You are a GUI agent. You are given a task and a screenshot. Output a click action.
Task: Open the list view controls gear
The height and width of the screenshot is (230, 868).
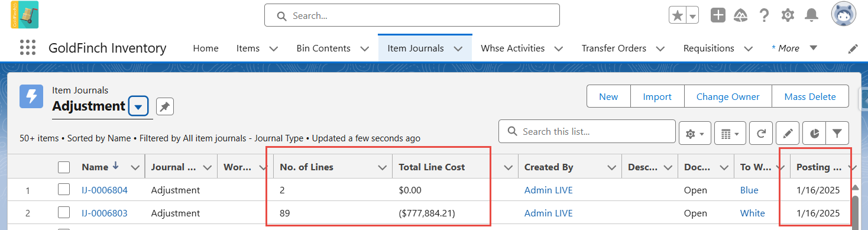click(694, 134)
